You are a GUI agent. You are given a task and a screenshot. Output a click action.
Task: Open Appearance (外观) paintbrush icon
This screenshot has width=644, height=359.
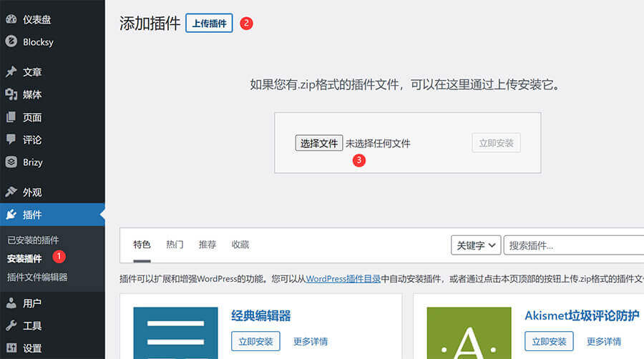tap(11, 192)
